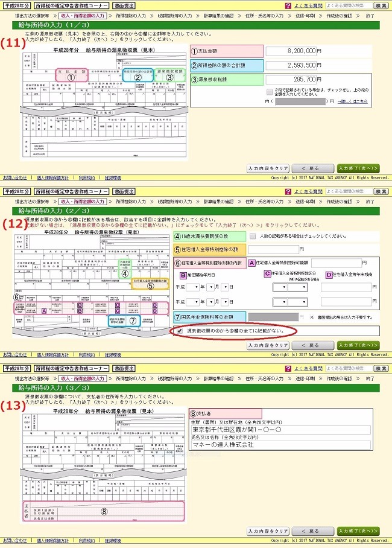Click the ②所得控除の額の合計額 input showing 2,593,500

click(291, 65)
